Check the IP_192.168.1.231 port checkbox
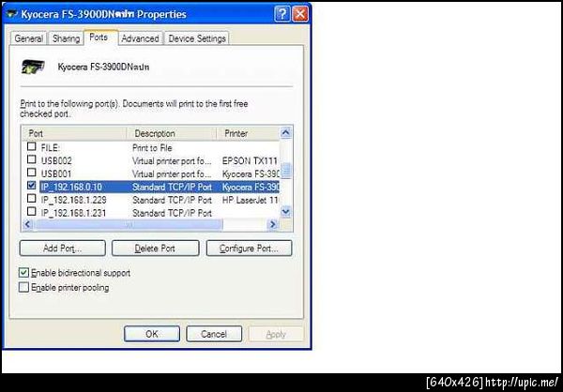The width and height of the screenshot is (563, 392). [x=32, y=211]
